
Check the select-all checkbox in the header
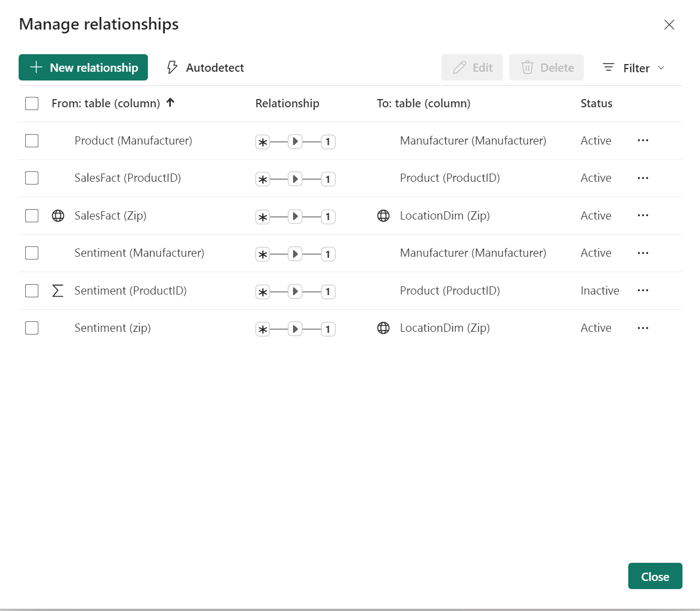coord(31,103)
